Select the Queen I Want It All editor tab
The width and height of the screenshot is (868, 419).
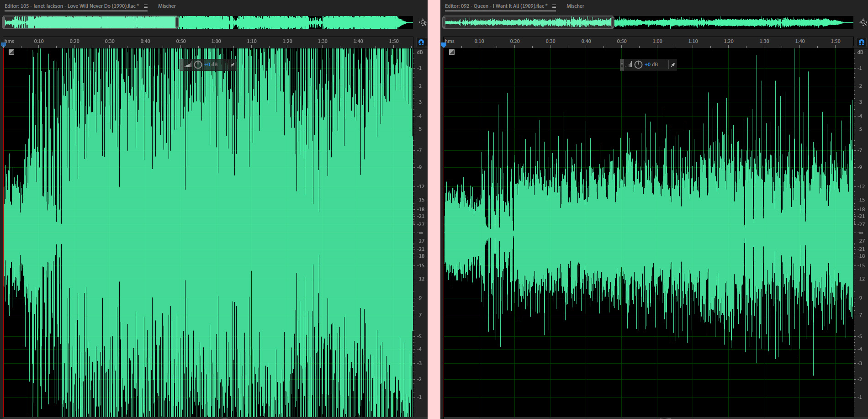click(x=496, y=6)
